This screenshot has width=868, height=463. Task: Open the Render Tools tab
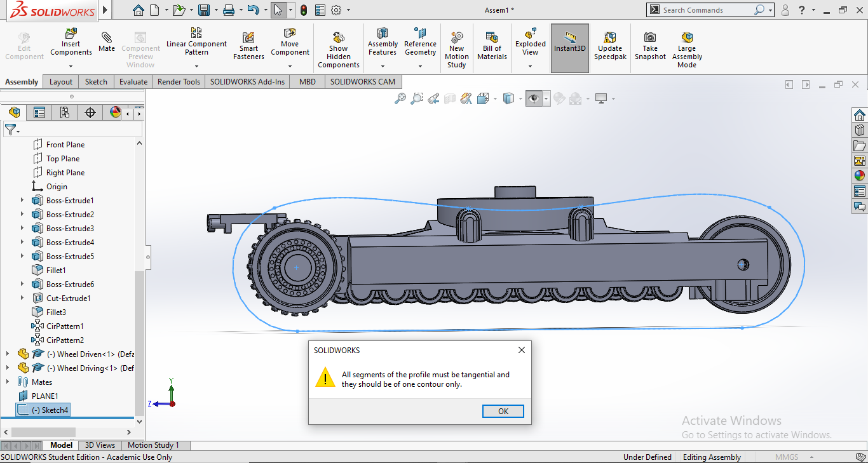point(179,81)
